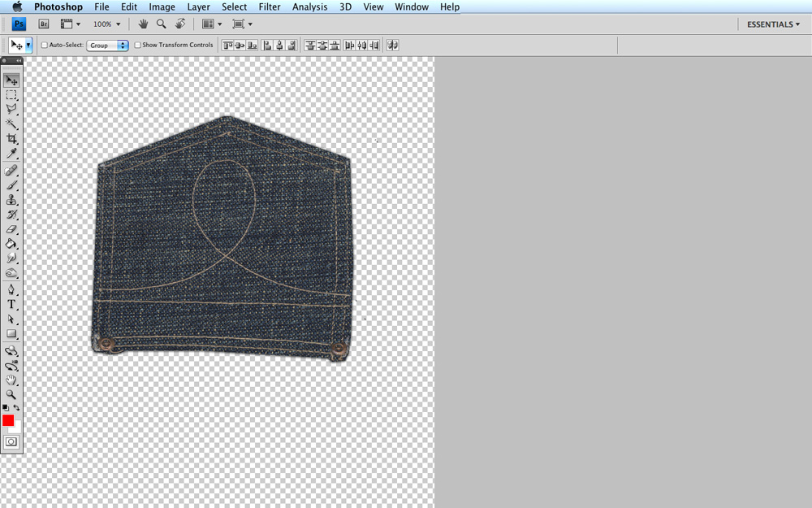Check Show Transform Controls
Image resolution: width=812 pixels, height=508 pixels.
(138, 45)
